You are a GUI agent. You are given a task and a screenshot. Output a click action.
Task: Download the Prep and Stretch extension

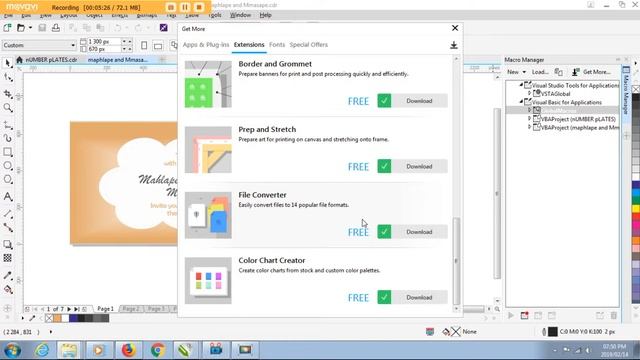click(x=419, y=166)
